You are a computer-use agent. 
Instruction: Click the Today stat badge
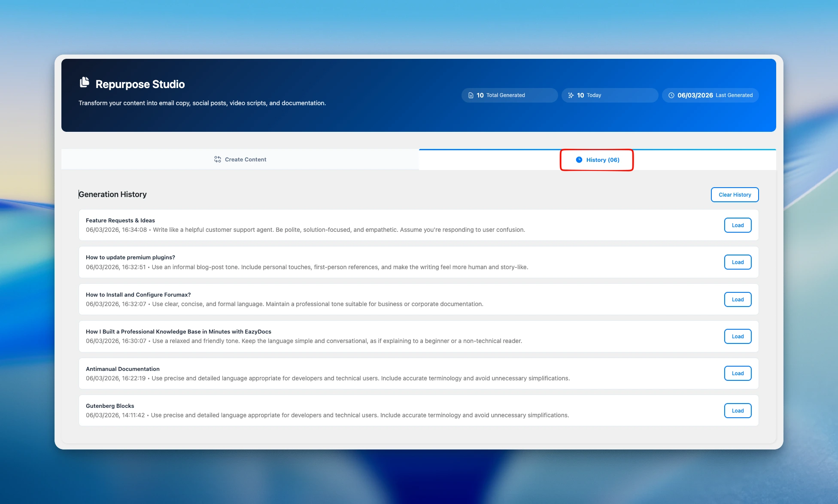coord(610,95)
